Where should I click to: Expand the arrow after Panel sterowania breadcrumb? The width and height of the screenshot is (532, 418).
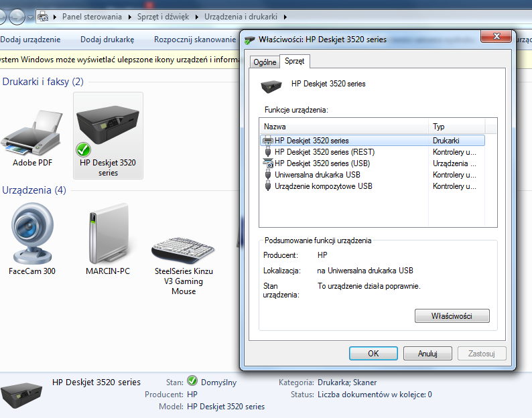[129, 17]
